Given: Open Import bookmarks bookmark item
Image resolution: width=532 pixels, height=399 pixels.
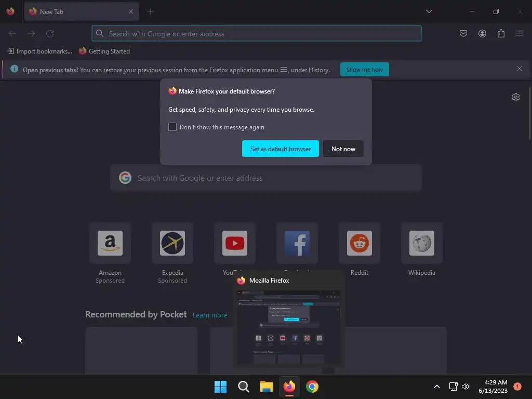Looking at the screenshot, I should [x=39, y=51].
